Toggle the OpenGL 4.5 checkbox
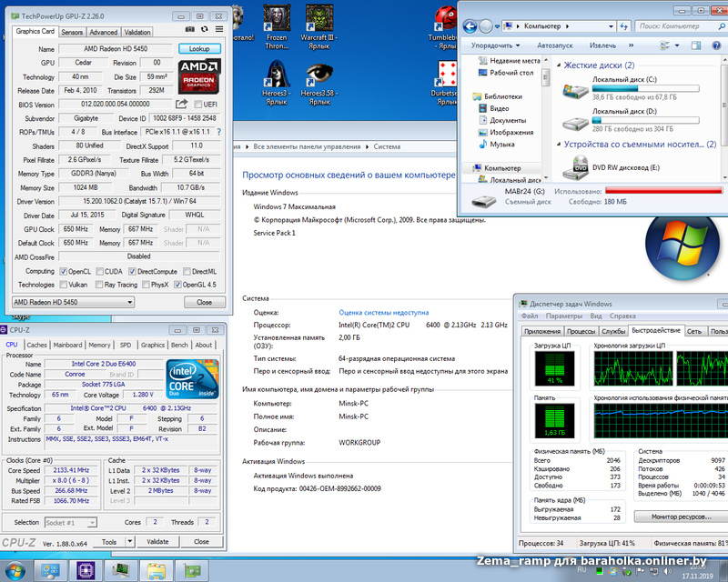This screenshot has height=582, width=728. click(x=177, y=285)
